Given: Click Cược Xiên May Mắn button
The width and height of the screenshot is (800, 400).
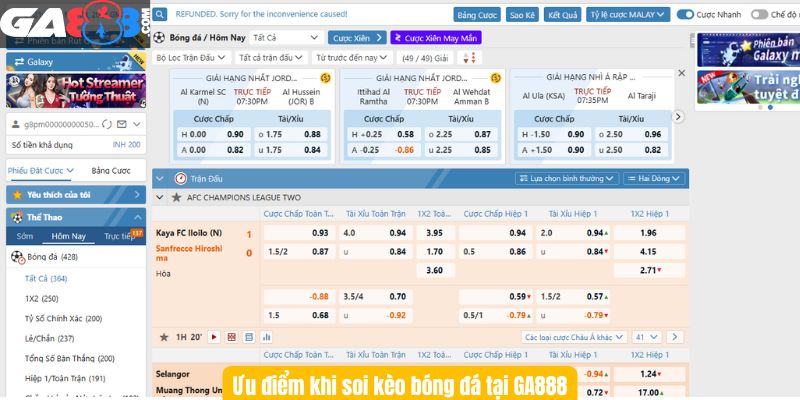Looking at the screenshot, I should [436, 38].
